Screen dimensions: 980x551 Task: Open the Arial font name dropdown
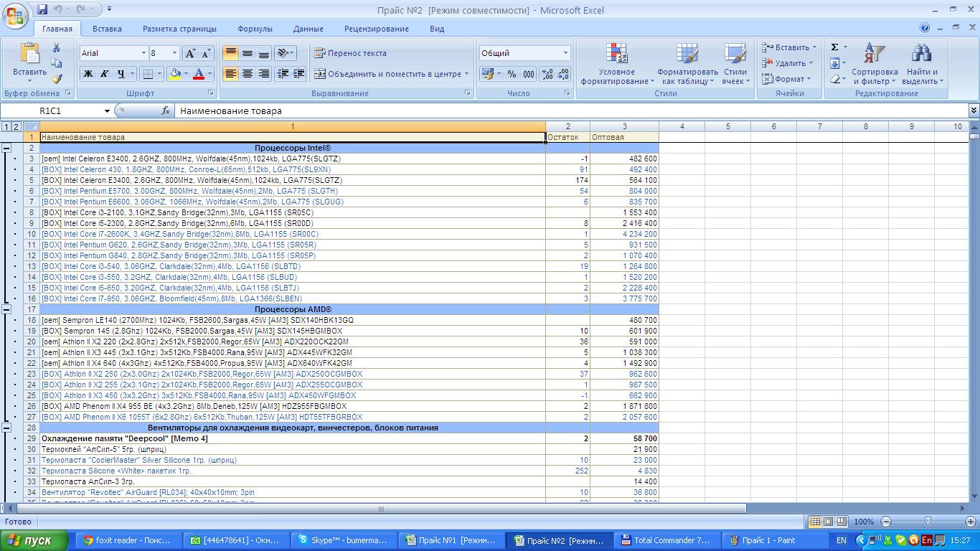[142, 53]
